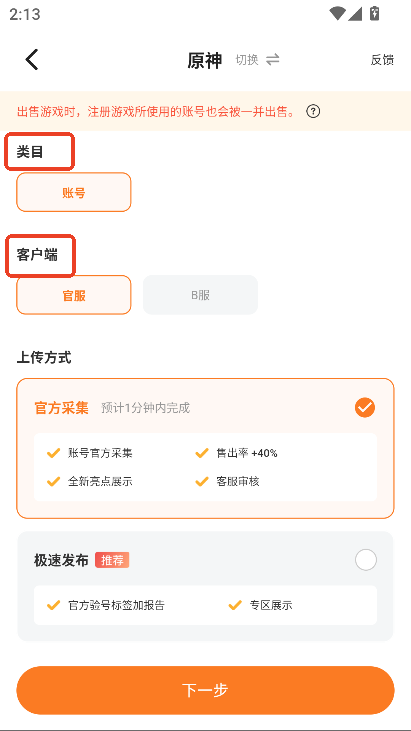
Task: Tap the 下一步 button
Action: [x=206, y=690]
